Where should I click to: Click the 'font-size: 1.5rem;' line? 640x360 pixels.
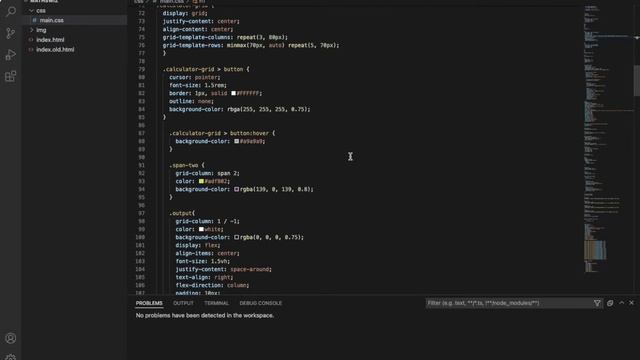[198, 85]
